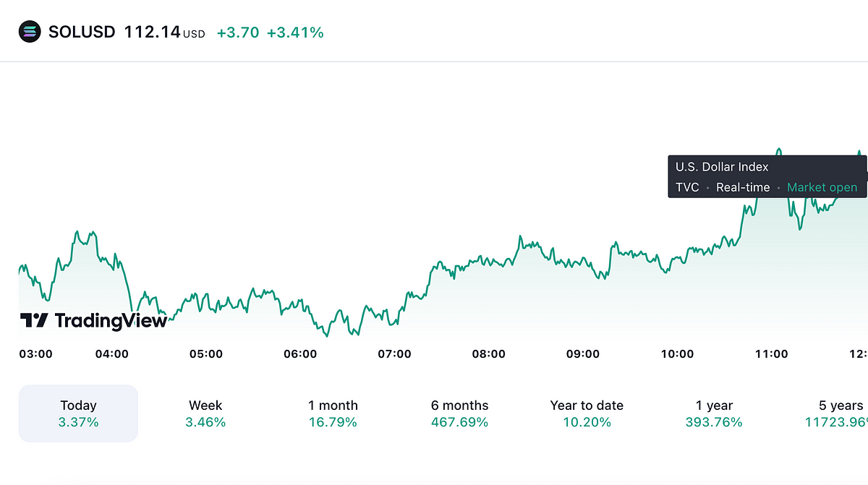Switch to Year to date range
868x485 pixels.
(587, 413)
